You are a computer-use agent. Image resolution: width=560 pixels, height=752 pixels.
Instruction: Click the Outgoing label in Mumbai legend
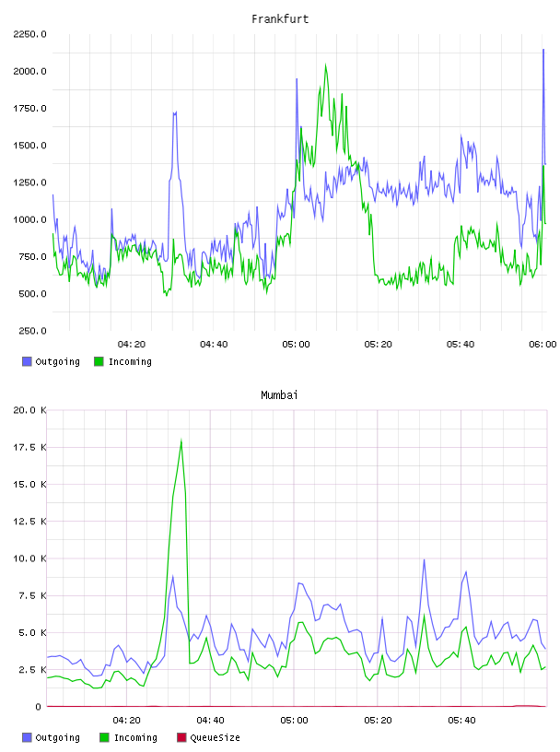point(57,738)
